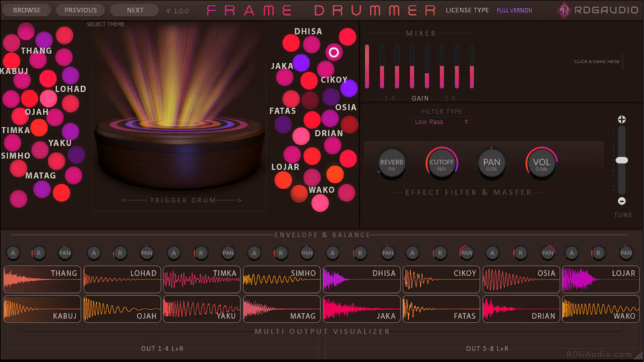Screen dimensions: 644x362
Task: Hit the violet pad right of CIKOY label
Action: (x=349, y=89)
